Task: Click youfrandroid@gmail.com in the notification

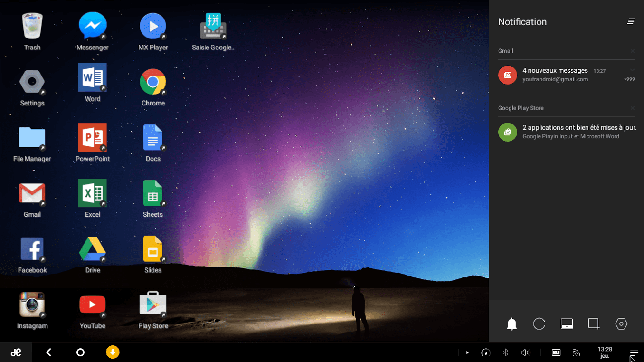Action: (555, 79)
